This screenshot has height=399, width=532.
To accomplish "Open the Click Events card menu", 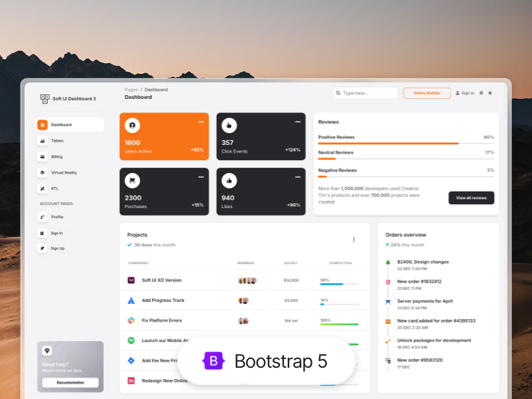I will pyautogui.click(x=298, y=121).
